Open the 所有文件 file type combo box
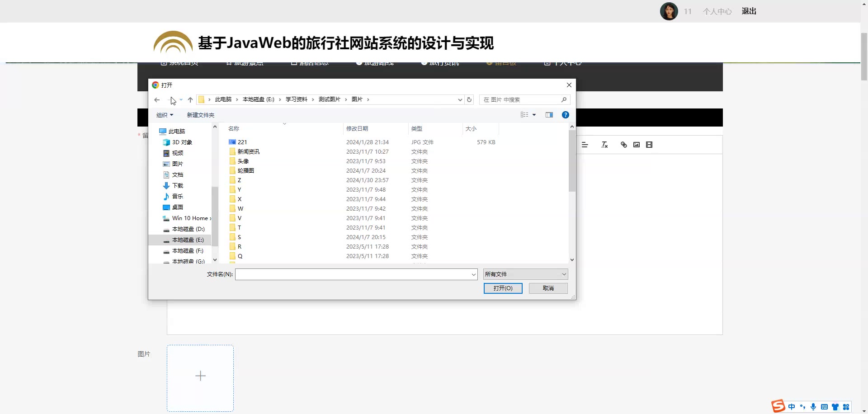This screenshot has width=868, height=414. pos(525,274)
